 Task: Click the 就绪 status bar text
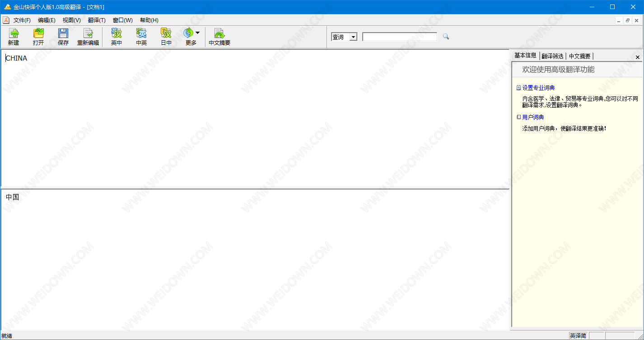tap(7, 336)
